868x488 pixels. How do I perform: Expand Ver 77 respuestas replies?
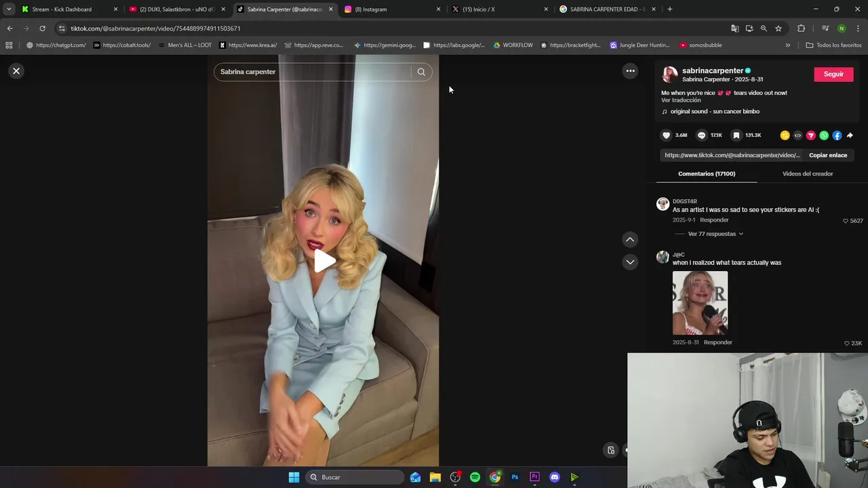pyautogui.click(x=715, y=234)
